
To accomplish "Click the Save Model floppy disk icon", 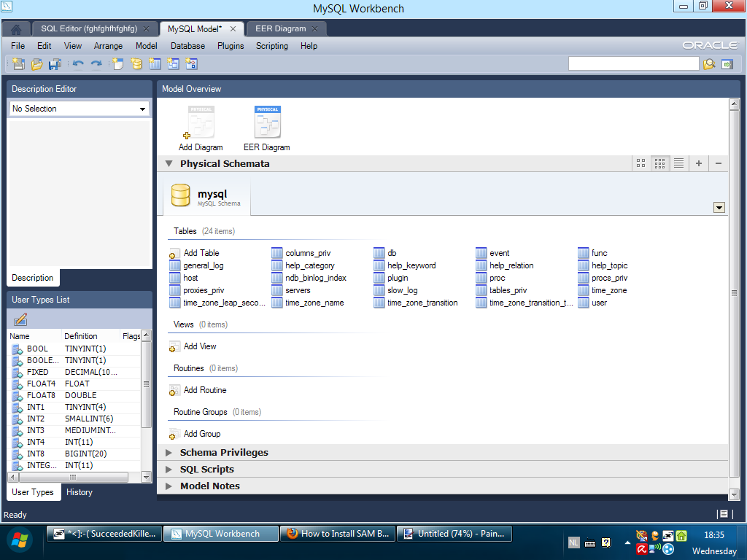I will (x=55, y=64).
